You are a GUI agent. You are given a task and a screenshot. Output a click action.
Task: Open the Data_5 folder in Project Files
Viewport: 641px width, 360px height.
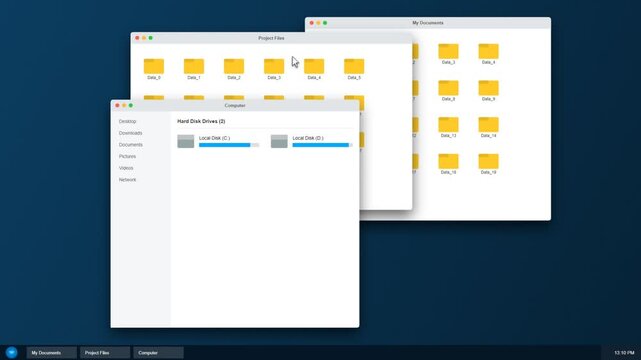pyautogui.click(x=354, y=66)
